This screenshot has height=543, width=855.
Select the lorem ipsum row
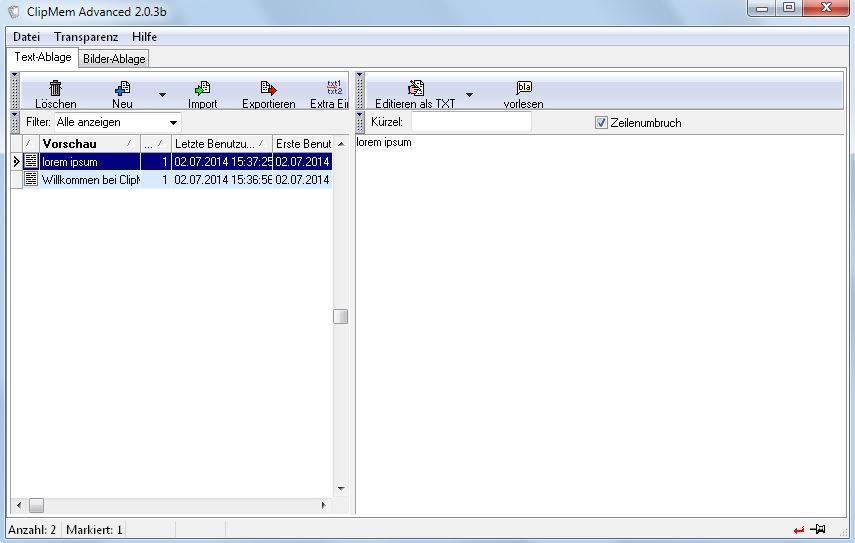click(x=171, y=162)
